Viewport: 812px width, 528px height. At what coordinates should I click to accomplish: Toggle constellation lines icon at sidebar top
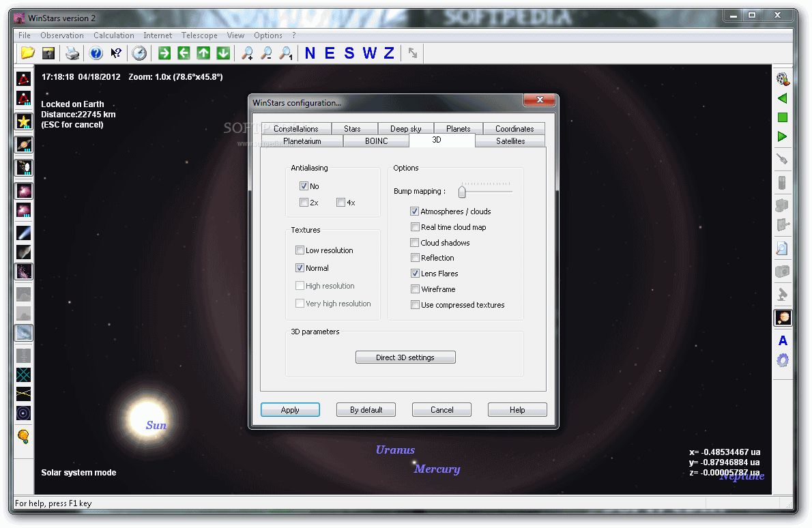coord(23,78)
